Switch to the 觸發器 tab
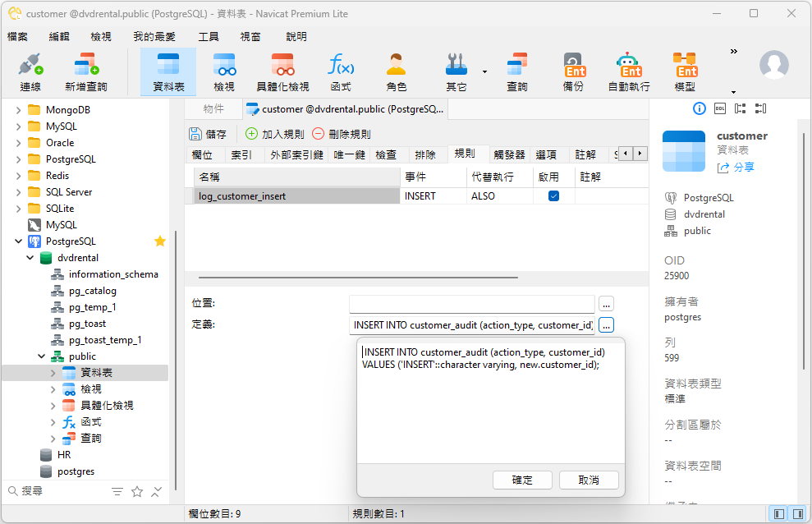 tap(509, 154)
